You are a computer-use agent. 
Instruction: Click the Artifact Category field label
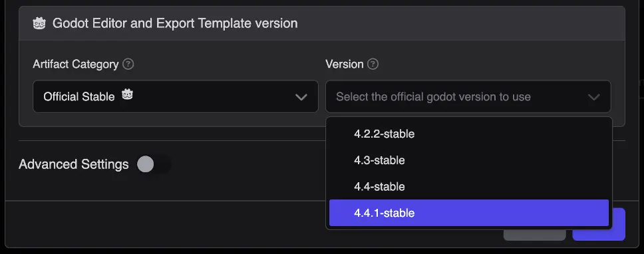pos(76,64)
